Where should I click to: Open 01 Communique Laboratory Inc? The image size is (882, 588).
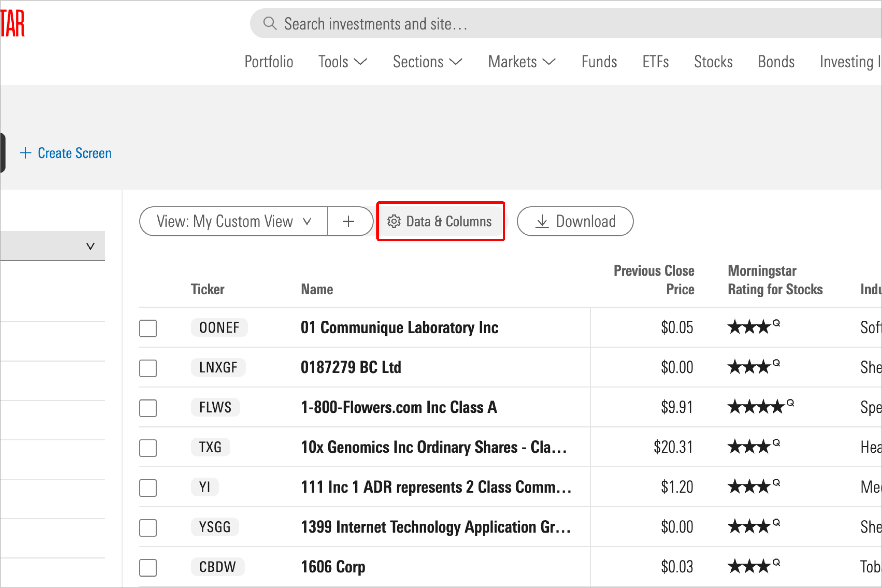click(x=399, y=327)
